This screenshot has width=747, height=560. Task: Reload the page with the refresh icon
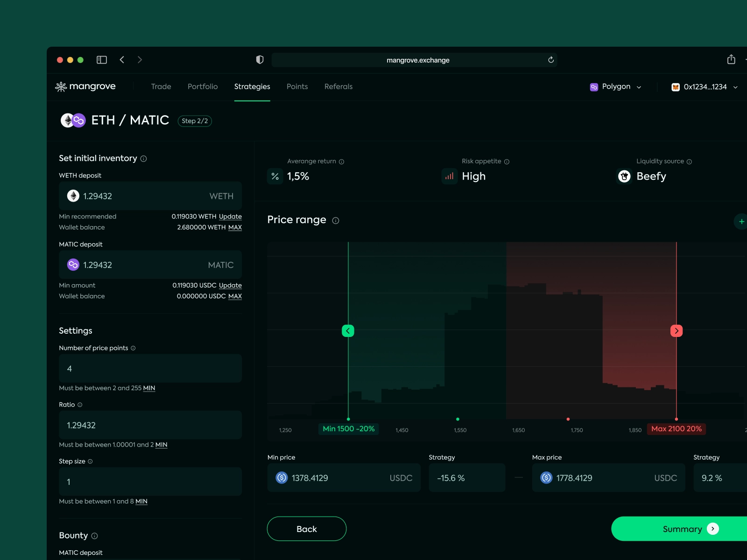click(x=551, y=60)
